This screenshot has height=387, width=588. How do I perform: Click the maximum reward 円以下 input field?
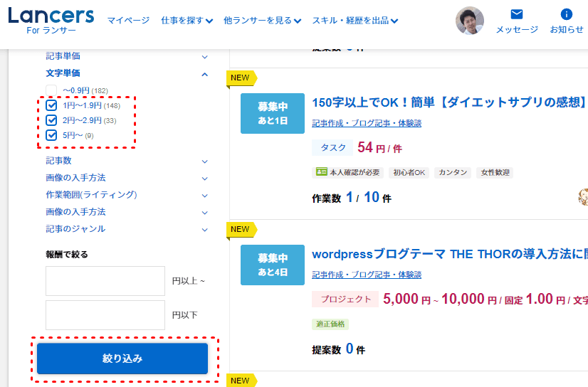pos(105,315)
